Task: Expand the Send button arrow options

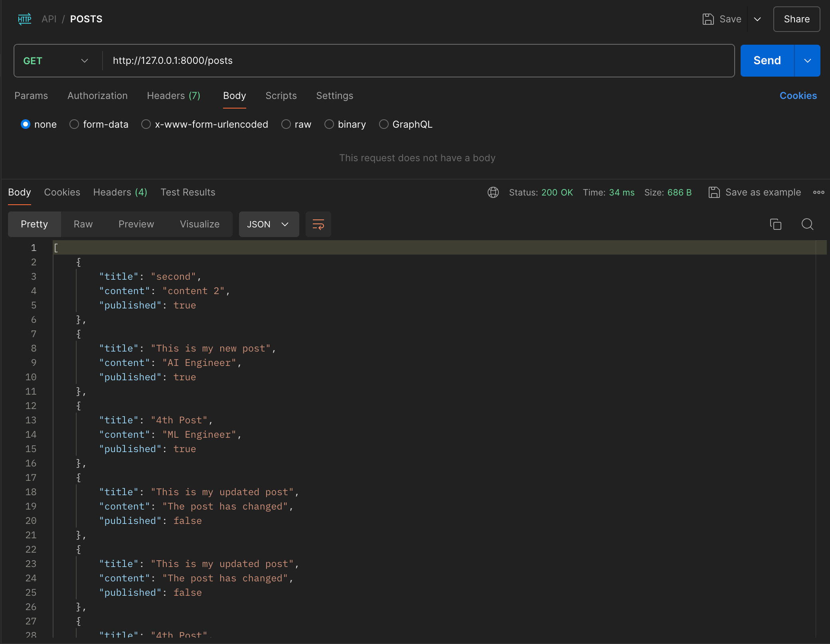Action: pos(807,61)
